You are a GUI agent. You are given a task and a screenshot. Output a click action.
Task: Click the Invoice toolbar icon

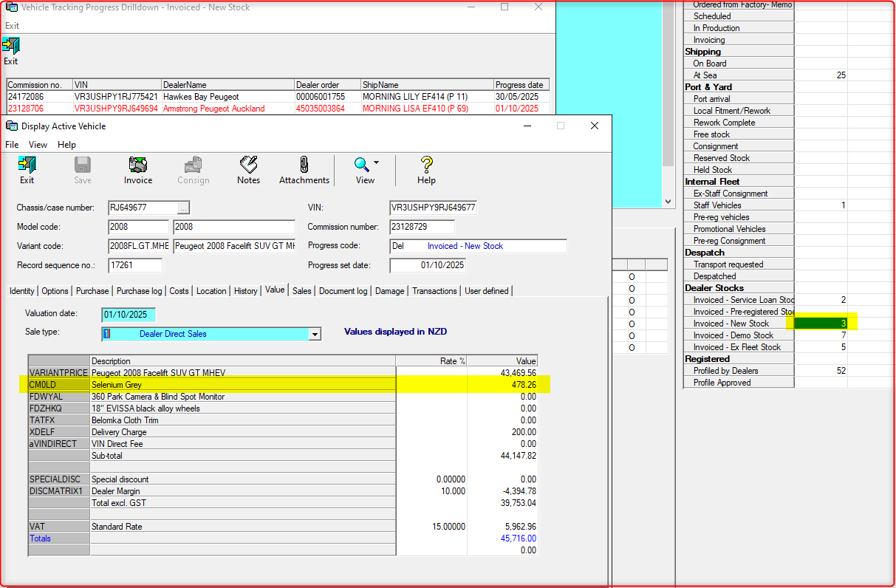137,165
